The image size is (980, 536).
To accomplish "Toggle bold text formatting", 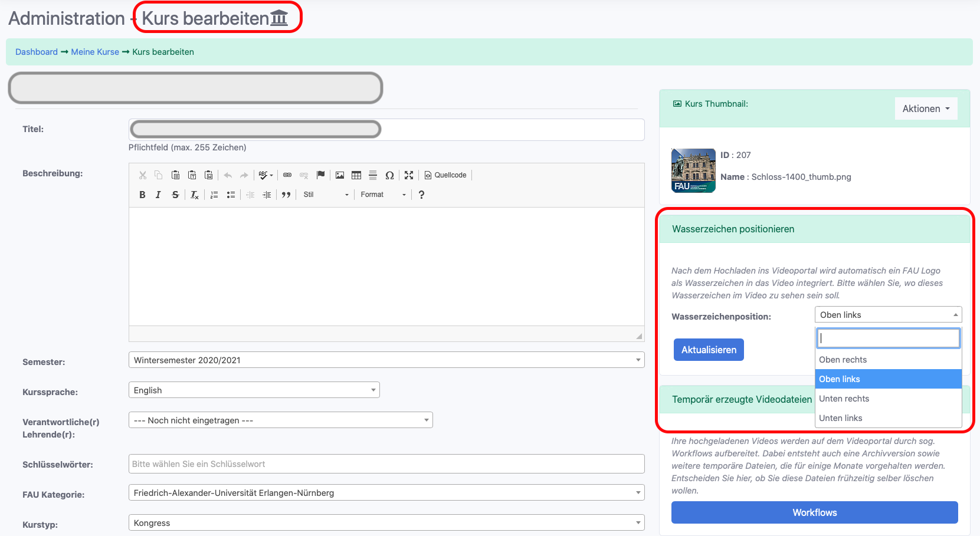I will 142,195.
